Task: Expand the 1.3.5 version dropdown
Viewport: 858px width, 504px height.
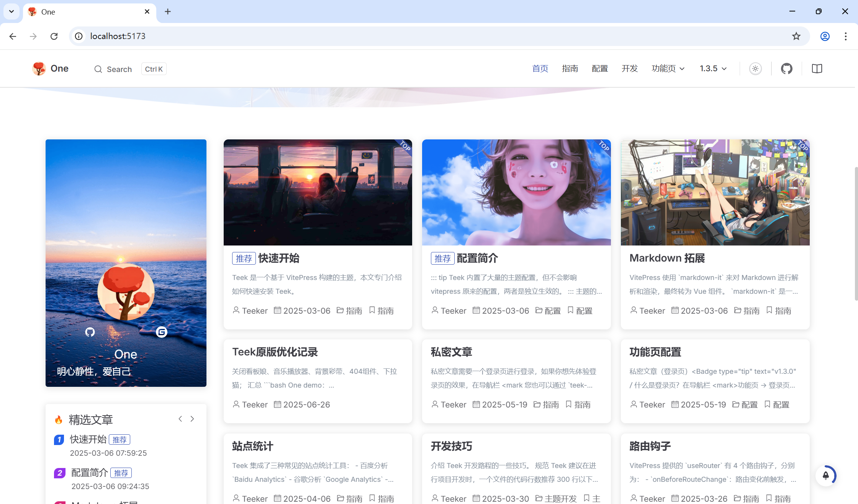Action: tap(713, 69)
